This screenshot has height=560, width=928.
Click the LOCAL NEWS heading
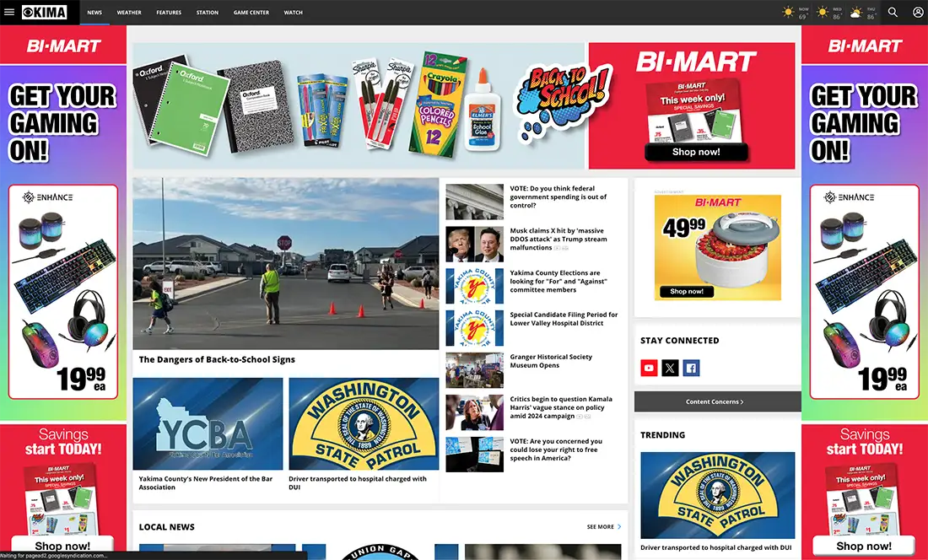pyautogui.click(x=166, y=527)
